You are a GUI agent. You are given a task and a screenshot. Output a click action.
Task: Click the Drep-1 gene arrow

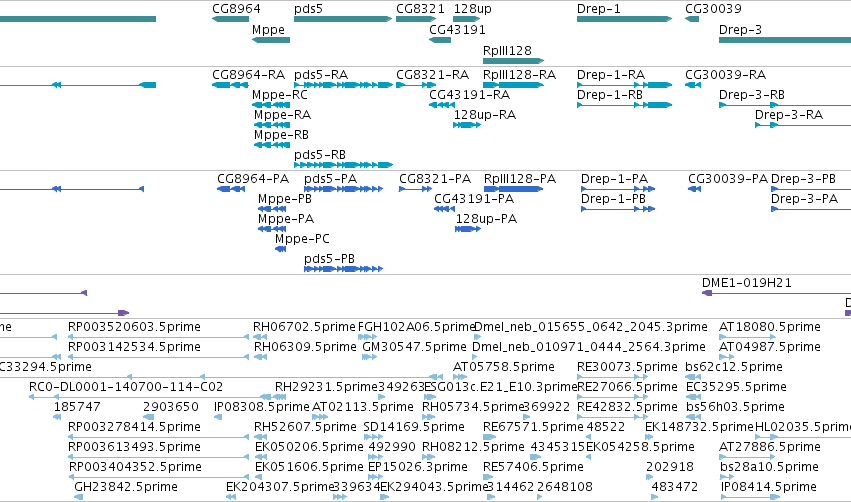(625, 19)
